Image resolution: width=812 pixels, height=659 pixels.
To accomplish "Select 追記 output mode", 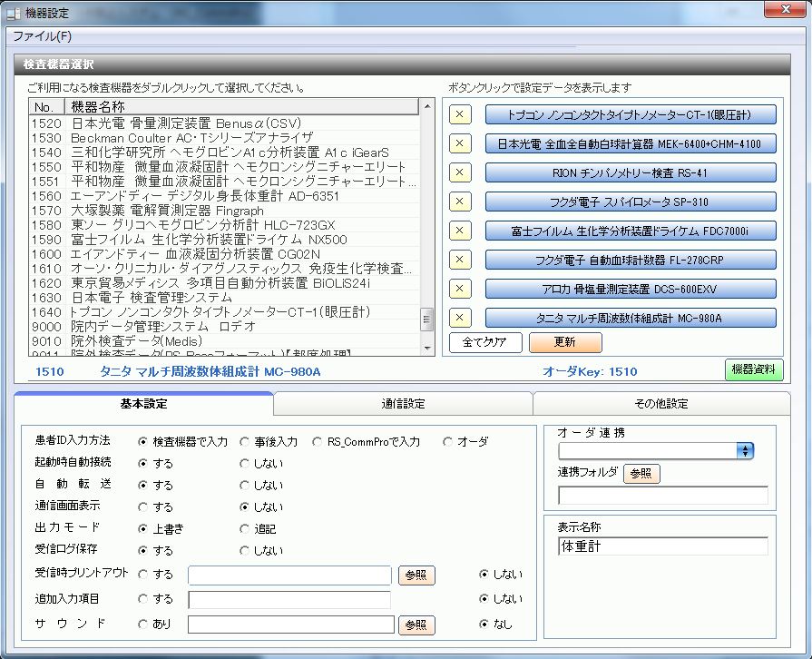I will (x=244, y=529).
